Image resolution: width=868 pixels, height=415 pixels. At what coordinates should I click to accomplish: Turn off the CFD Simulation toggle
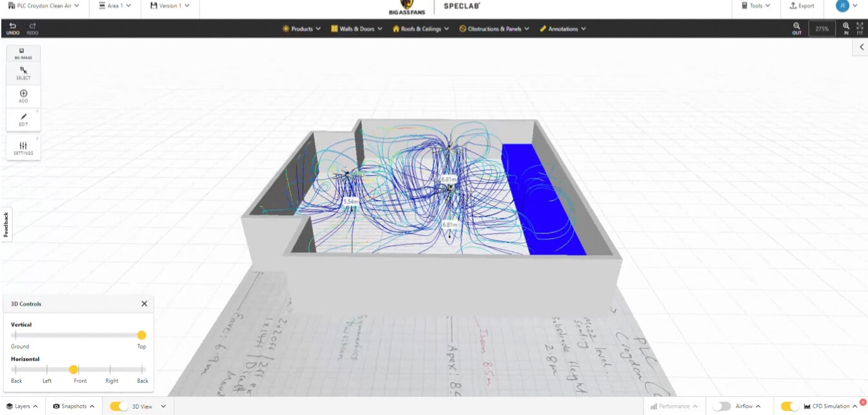pyautogui.click(x=789, y=406)
